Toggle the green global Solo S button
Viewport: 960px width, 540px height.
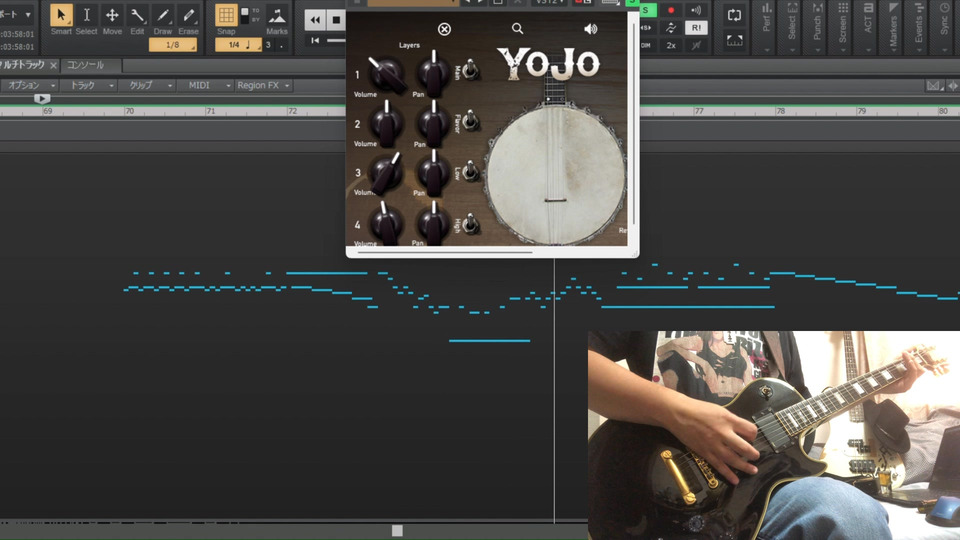(x=646, y=10)
